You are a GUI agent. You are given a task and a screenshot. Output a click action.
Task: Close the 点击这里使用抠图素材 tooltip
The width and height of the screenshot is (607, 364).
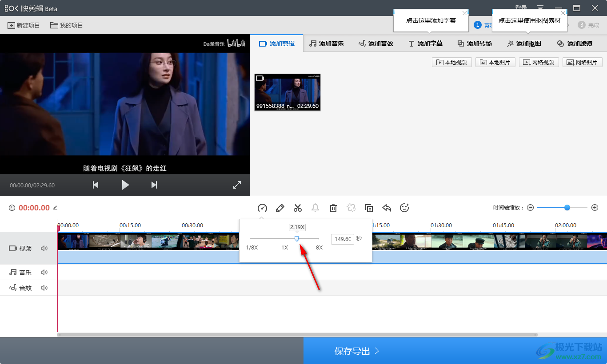coord(563,13)
